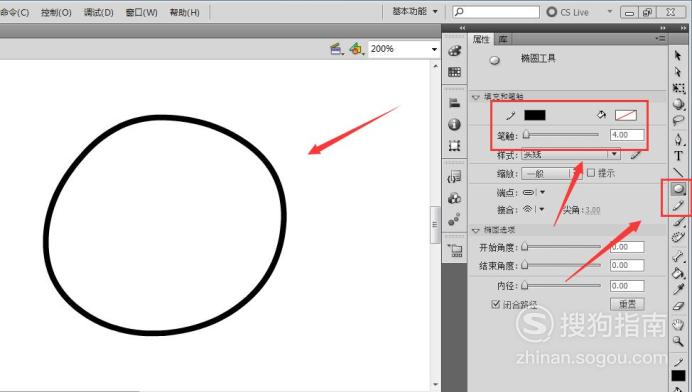Screen dimensions: 692x392
Task: Select the Zoom magnifier tool
Action: click(x=678, y=341)
